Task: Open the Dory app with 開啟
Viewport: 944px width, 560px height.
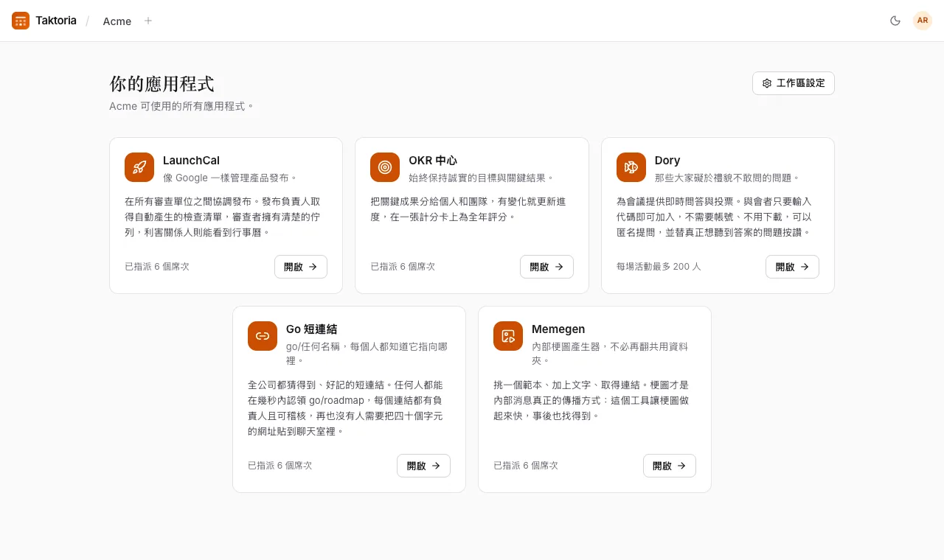Action: tap(792, 267)
